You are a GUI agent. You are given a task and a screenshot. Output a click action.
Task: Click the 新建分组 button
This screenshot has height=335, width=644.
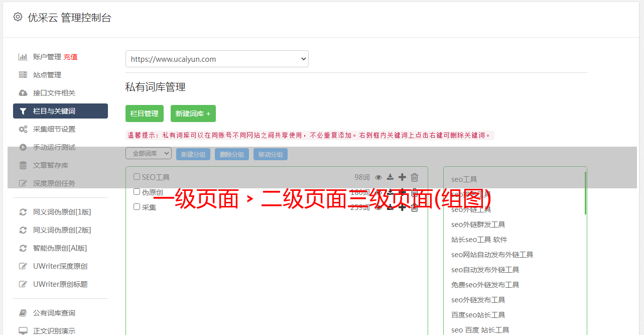[193, 154]
